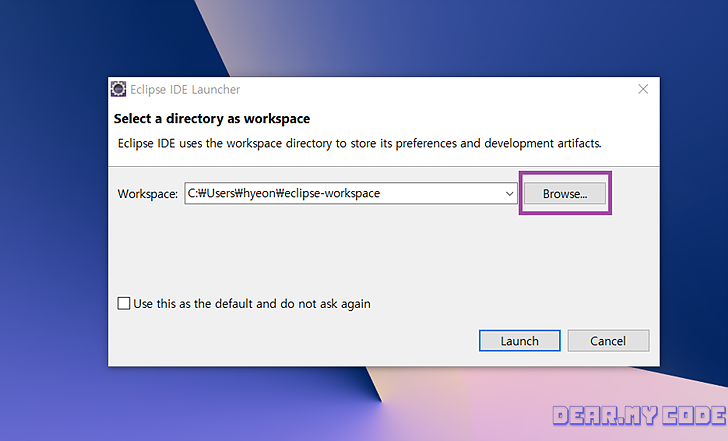Click the 'Eclipse IDE Launcher' title text
This screenshot has width=728, height=441.
click(x=185, y=90)
